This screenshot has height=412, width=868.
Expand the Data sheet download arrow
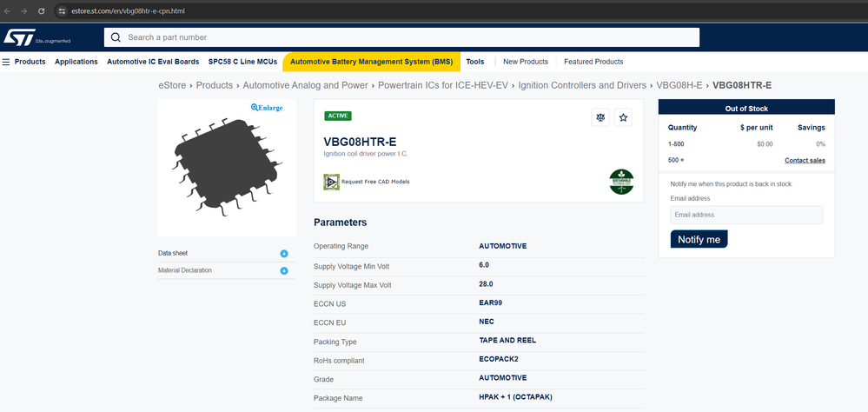point(284,254)
